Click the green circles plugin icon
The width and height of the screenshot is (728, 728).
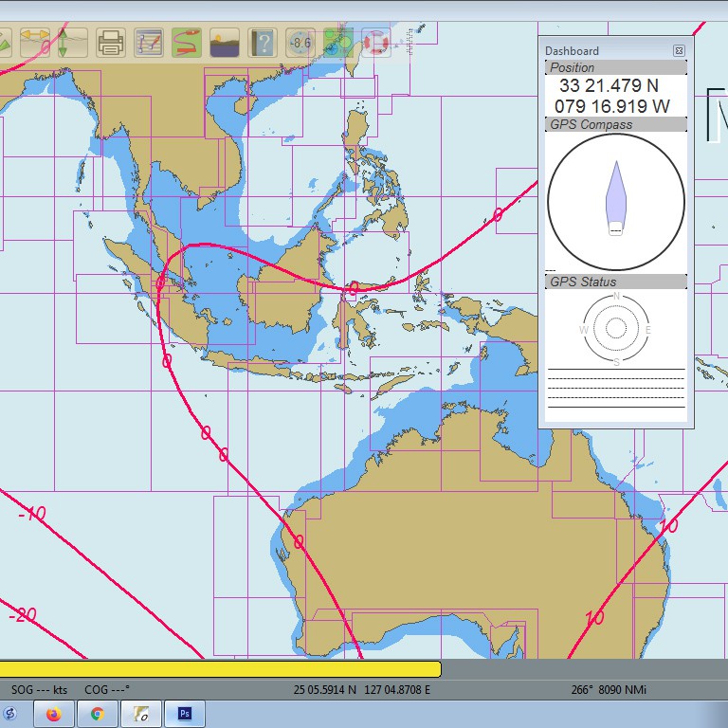click(x=337, y=43)
